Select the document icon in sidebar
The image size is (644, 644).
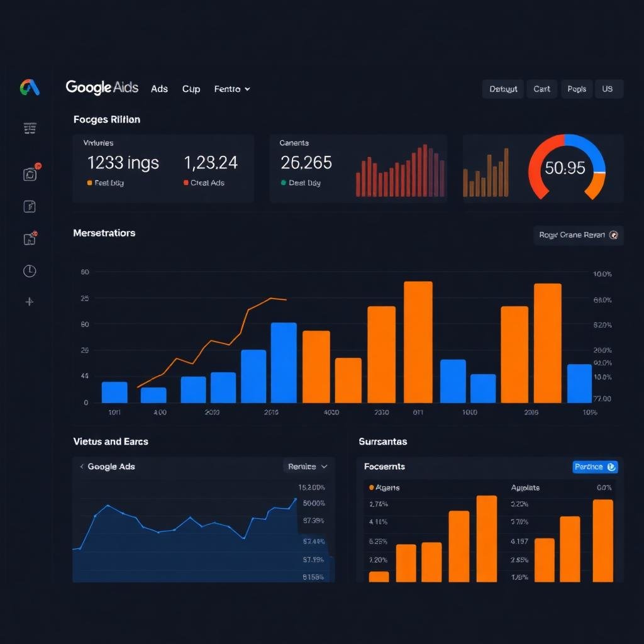tap(30, 206)
